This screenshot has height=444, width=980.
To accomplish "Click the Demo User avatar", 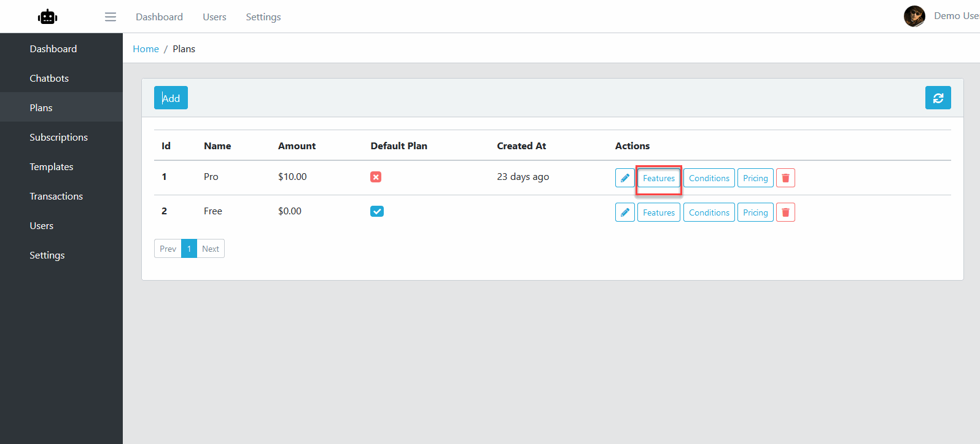I will click(x=914, y=16).
